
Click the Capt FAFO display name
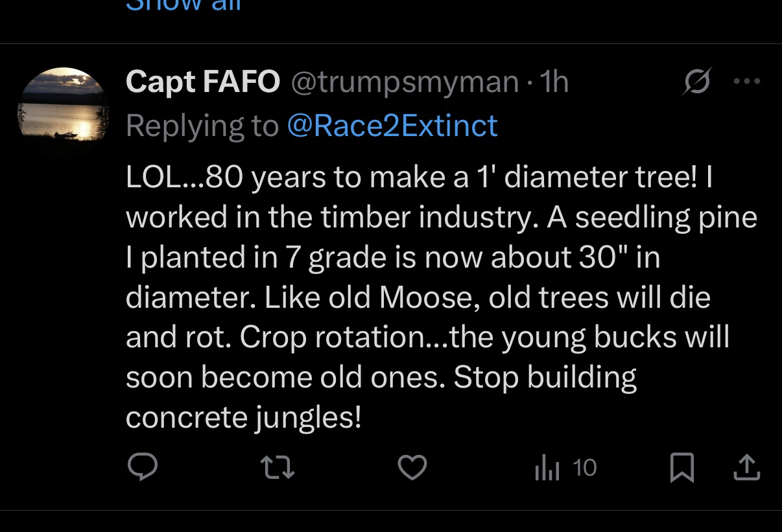pos(202,82)
